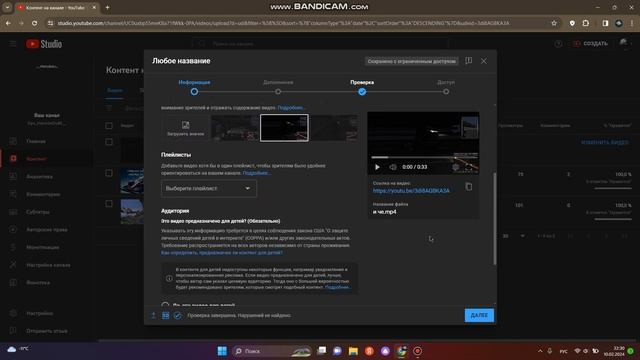This screenshot has height=360, width=640.
Task: Tick the select-all checkbox in the video table header
Action: click(x=109, y=126)
